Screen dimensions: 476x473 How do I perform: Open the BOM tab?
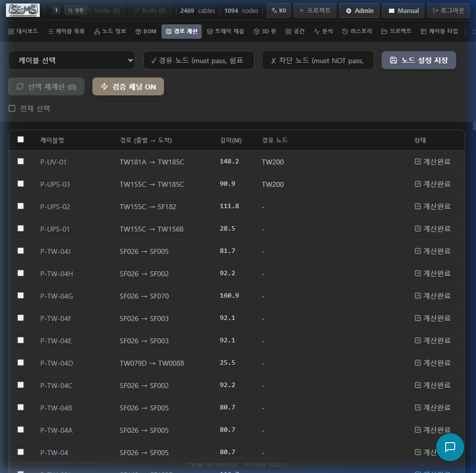pyautogui.click(x=146, y=31)
